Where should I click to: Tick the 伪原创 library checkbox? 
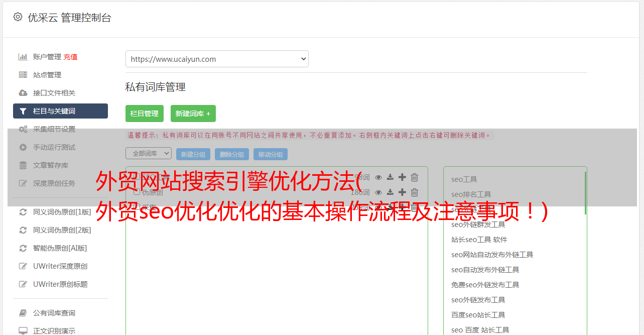tap(137, 192)
